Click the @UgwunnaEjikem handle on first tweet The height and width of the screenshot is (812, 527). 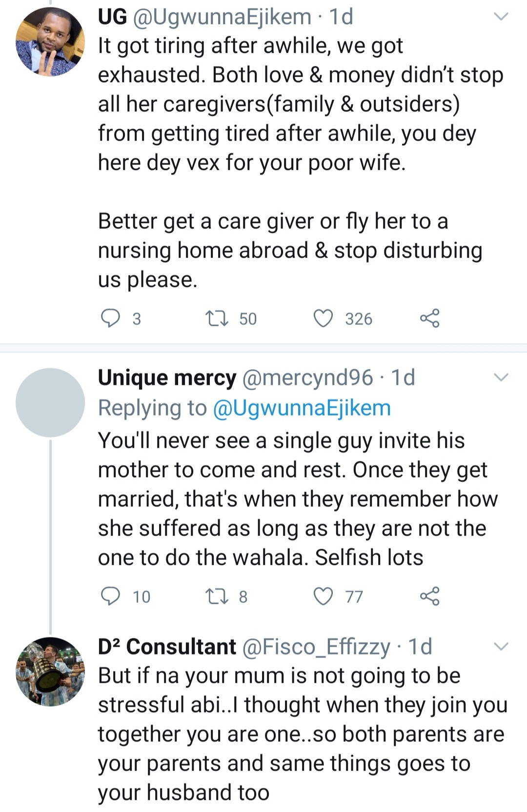pos(222,17)
